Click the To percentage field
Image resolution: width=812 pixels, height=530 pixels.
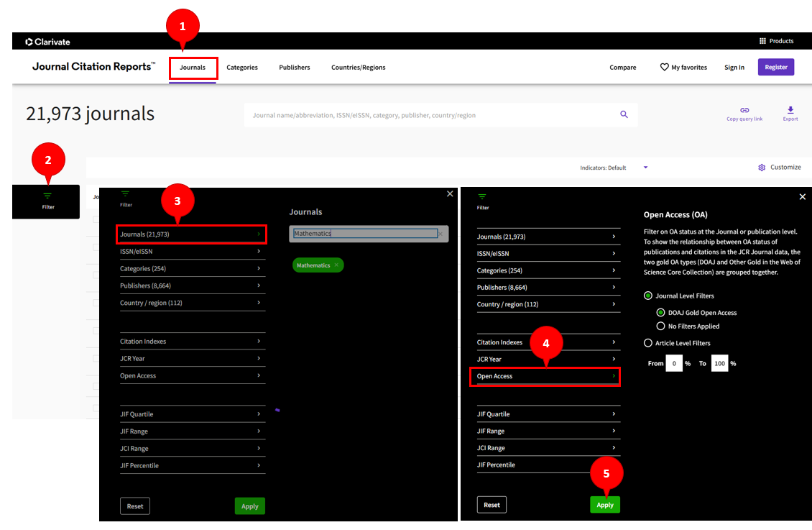tap(719, 364)
